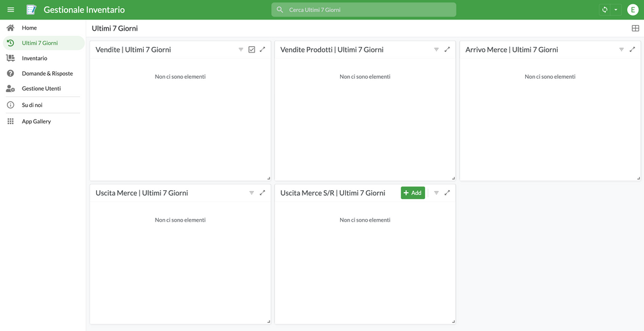Focus the Cerca Ultimi 7 Giorni search field
The image size is (644, 331).
pyautogui.click(x=369, y=10)
